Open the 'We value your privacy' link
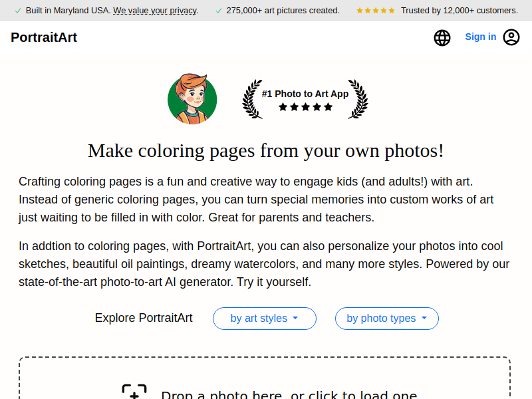532x399 pixels. [155, 11]
